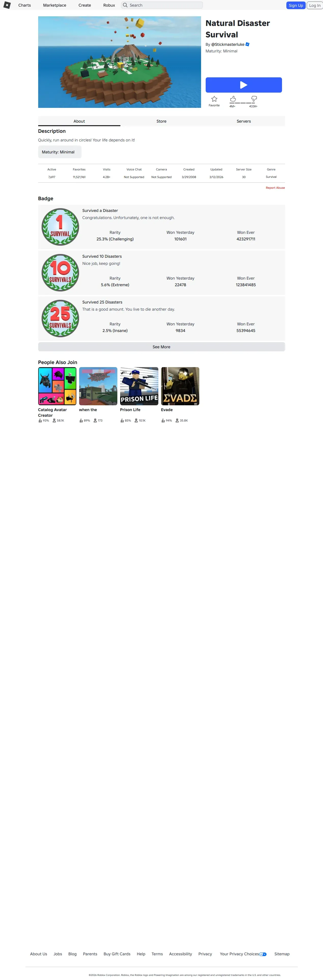This screenshot has height=980, width=323.
Task: Open Parents footer link
Action: (90, 954)
